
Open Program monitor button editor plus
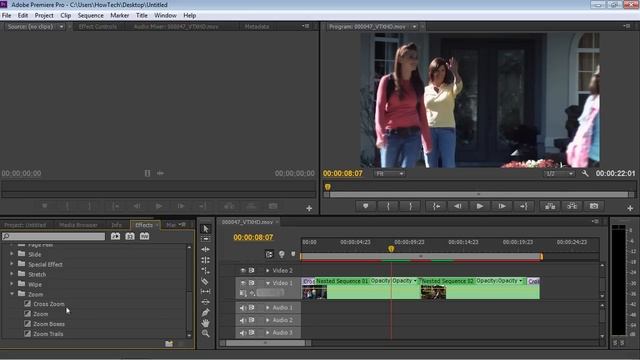coord(630,208)
